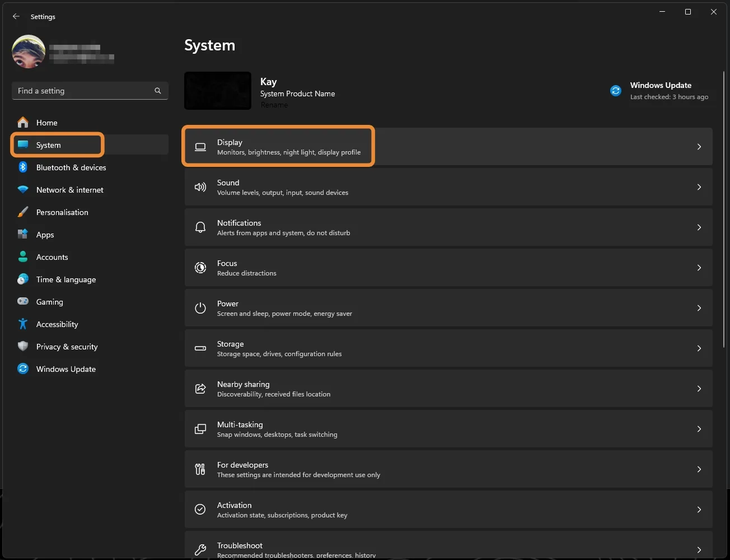Click the Gaming controller icon

pos(23,302)
